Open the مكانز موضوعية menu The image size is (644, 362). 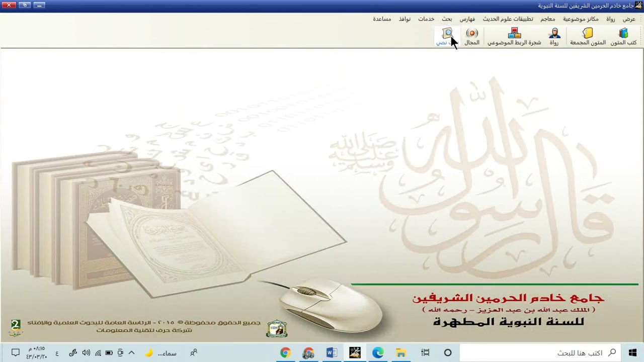[x=581, y=19]
